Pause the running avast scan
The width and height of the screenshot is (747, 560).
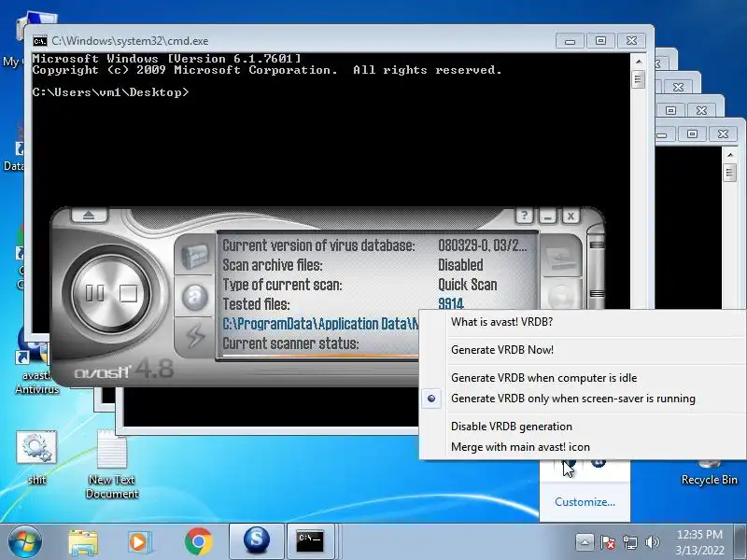click(94, 293)
